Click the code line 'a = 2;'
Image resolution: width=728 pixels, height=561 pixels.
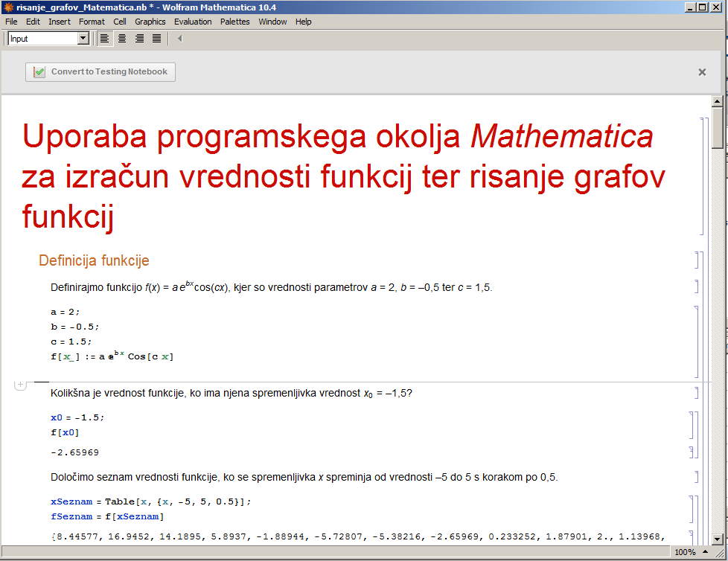pos(65,312)
